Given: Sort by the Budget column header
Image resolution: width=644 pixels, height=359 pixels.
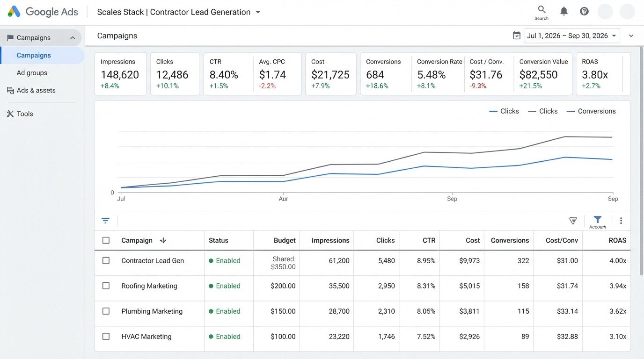Looking at the screenshot, I should click(285, 240).
